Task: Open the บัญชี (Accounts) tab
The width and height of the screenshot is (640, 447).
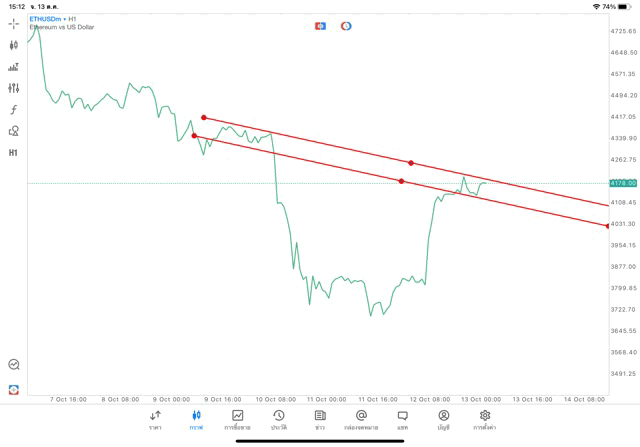Action: [x=443, y=419]
